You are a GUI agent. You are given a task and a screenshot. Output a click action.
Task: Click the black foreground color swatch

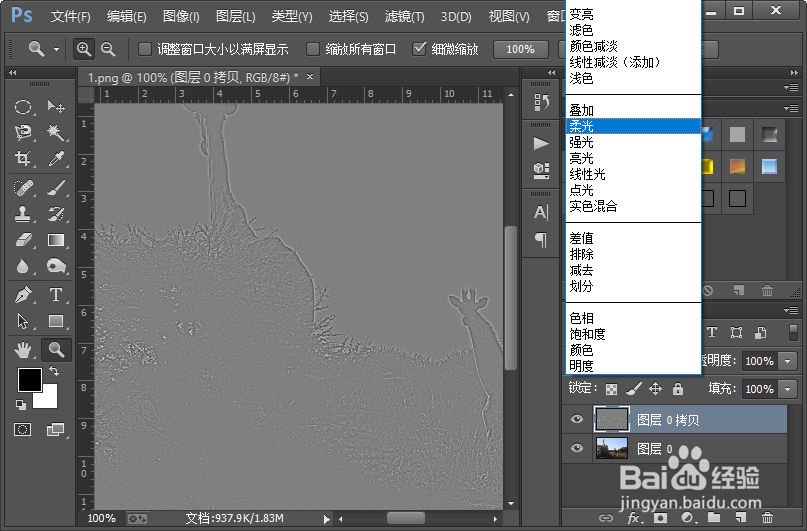(x=29, y=379)
